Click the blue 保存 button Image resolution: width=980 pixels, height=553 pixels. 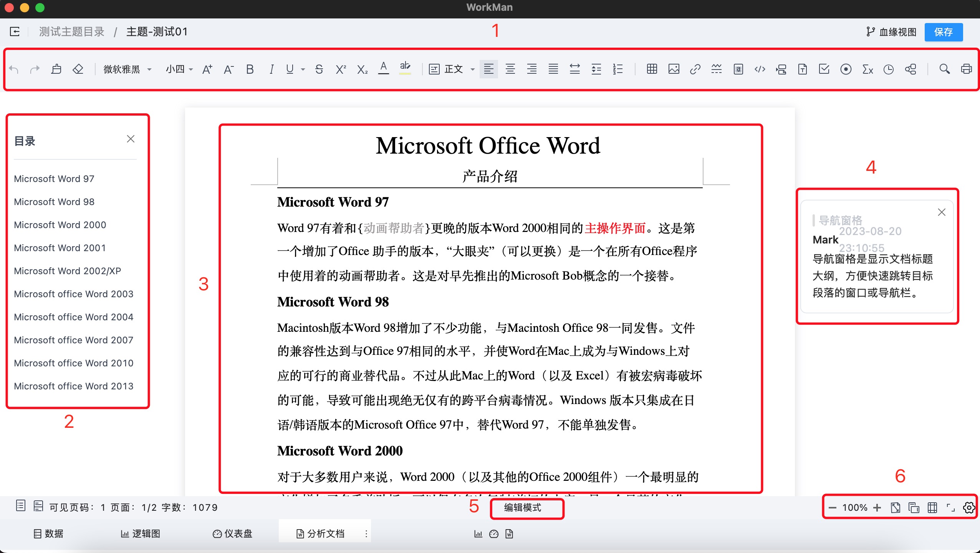coord(944,32)
